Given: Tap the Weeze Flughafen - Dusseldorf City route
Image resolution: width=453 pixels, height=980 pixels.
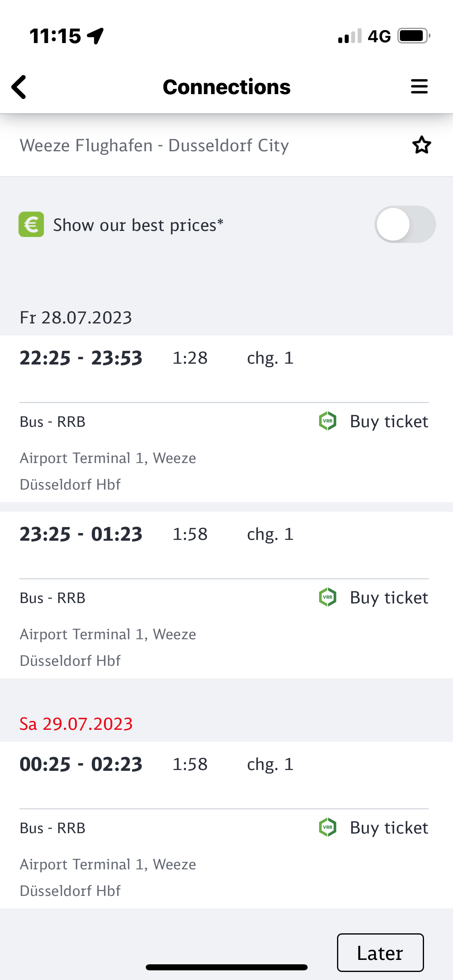Looking at the screenshot, I should (x=154, y=146).
